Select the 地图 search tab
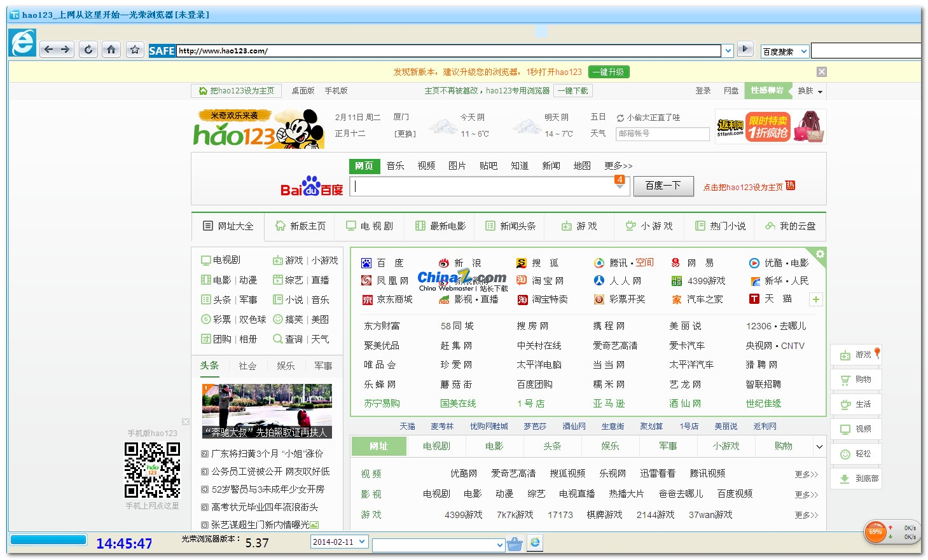 coord(582,166)
